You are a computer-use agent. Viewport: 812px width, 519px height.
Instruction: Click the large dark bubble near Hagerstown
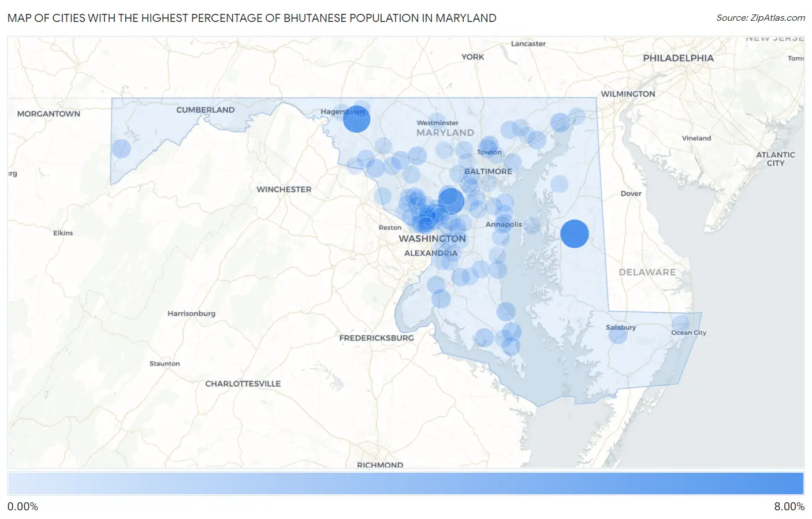click(356, 119)
